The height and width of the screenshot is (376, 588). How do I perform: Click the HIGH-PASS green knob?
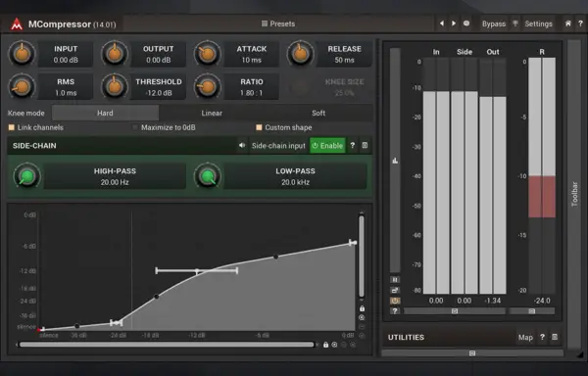(27, 176)
